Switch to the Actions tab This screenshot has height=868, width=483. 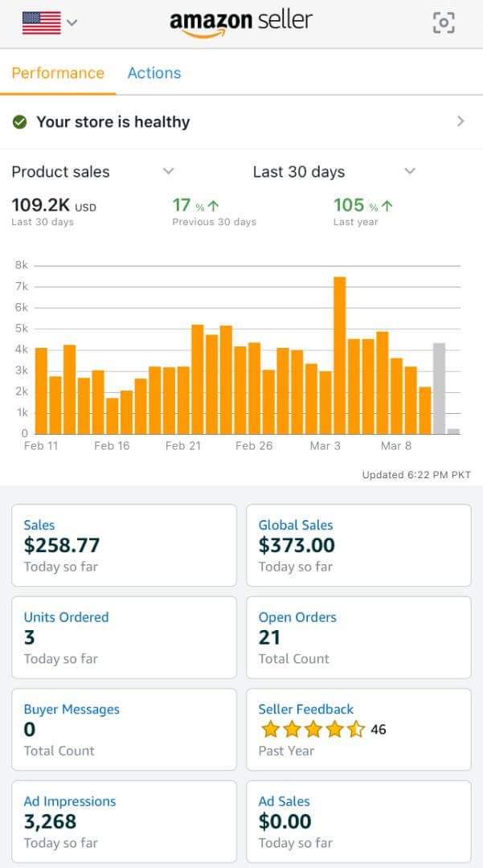coord(154,73)
